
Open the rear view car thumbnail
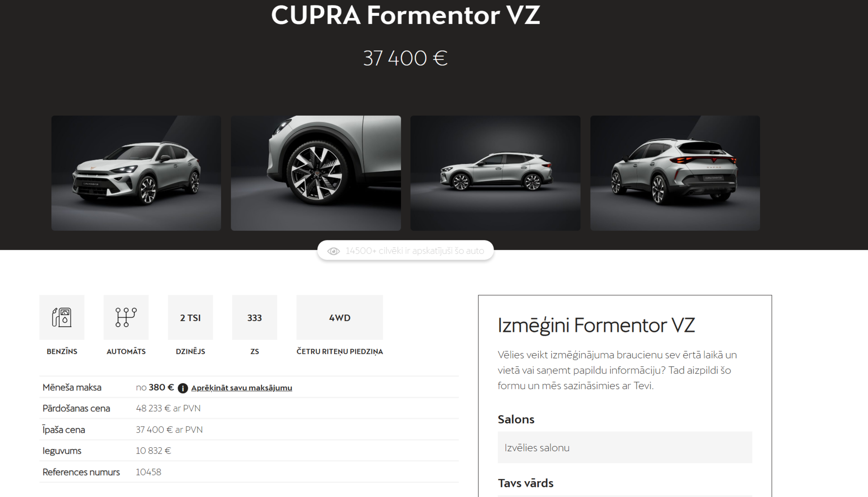coord(675,173)
